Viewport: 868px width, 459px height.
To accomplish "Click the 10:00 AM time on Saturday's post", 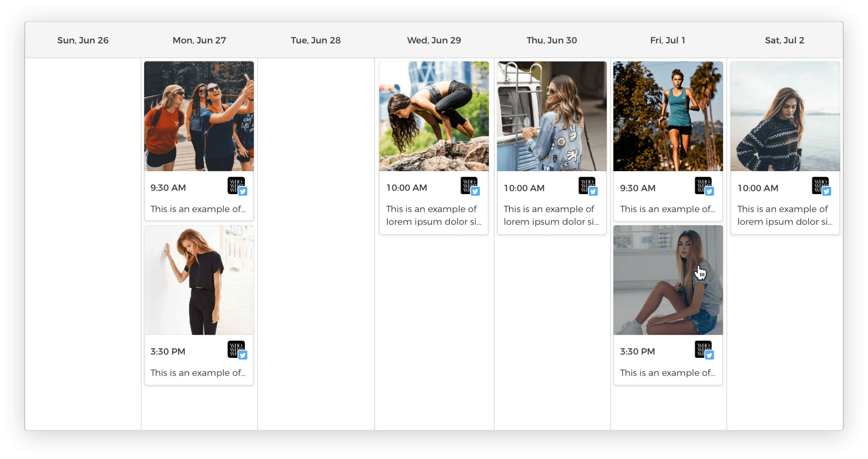I will click(758, 188).
